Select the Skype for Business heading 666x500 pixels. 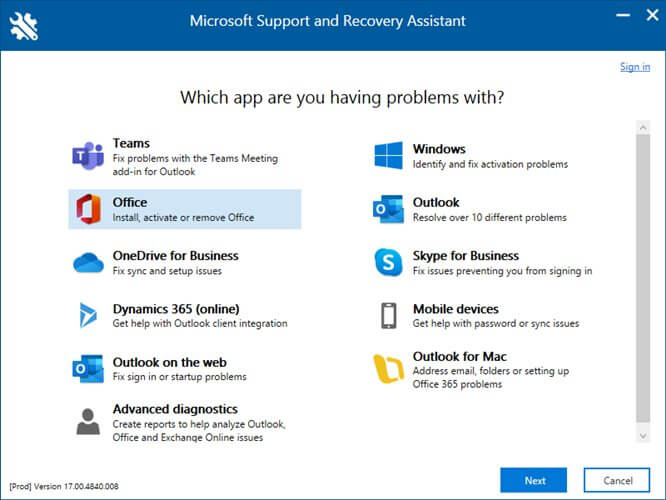[466, 256]
